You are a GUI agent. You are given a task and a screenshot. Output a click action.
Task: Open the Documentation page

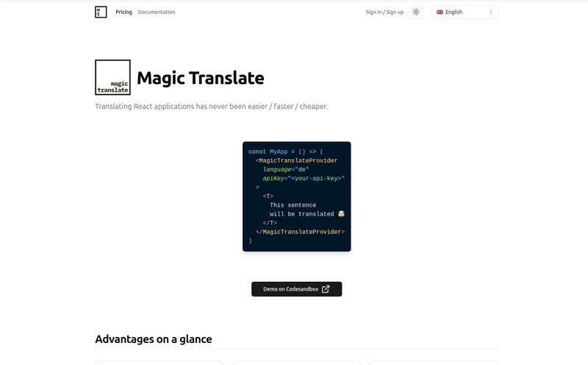click(x=157, y=12)
